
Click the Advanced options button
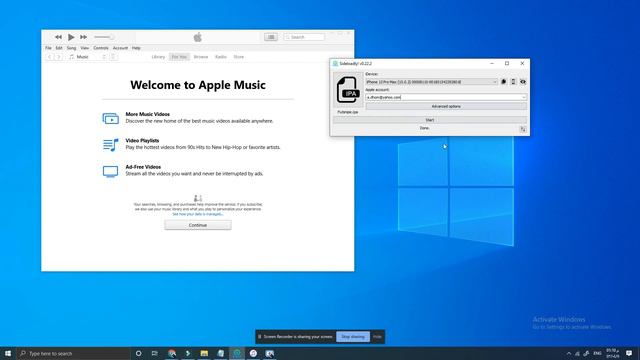pyautogui.click(x=446, y=107)
